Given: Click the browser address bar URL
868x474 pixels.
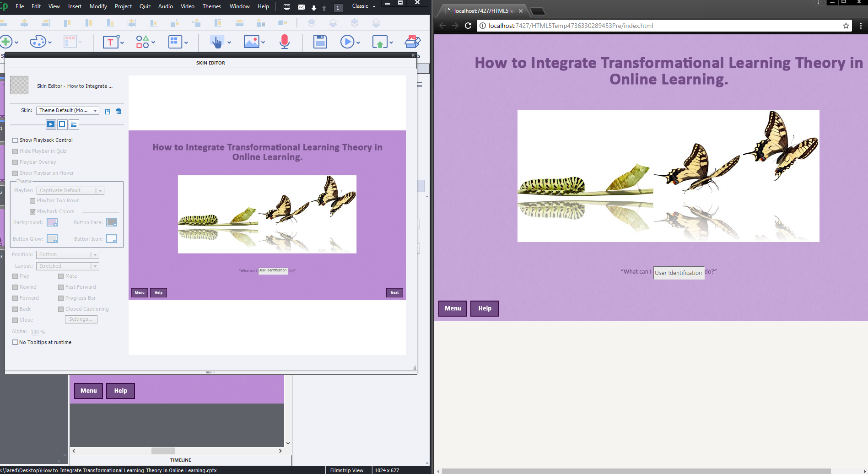Looking at the screenshot, I should (x=571, y=26).
